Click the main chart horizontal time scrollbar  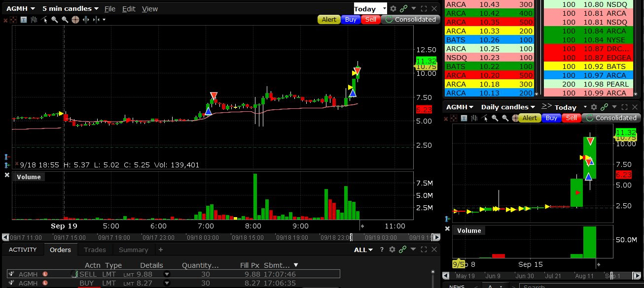coord(197,237)
